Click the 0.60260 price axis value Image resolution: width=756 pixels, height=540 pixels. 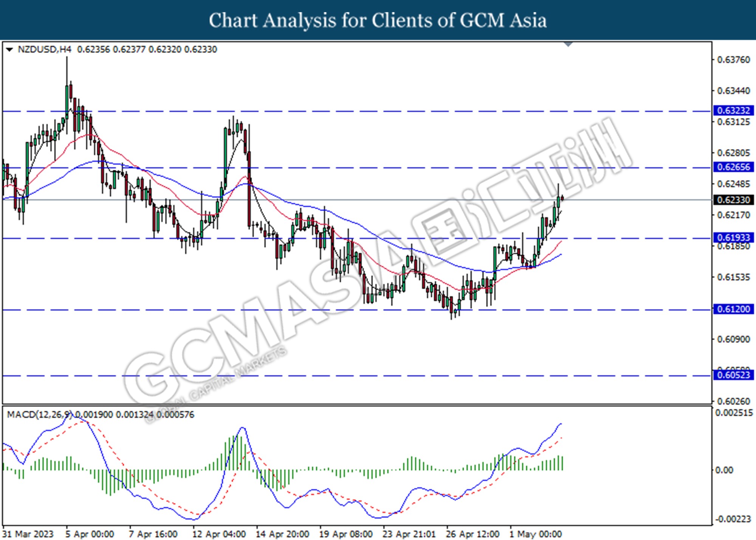(733, 401)
